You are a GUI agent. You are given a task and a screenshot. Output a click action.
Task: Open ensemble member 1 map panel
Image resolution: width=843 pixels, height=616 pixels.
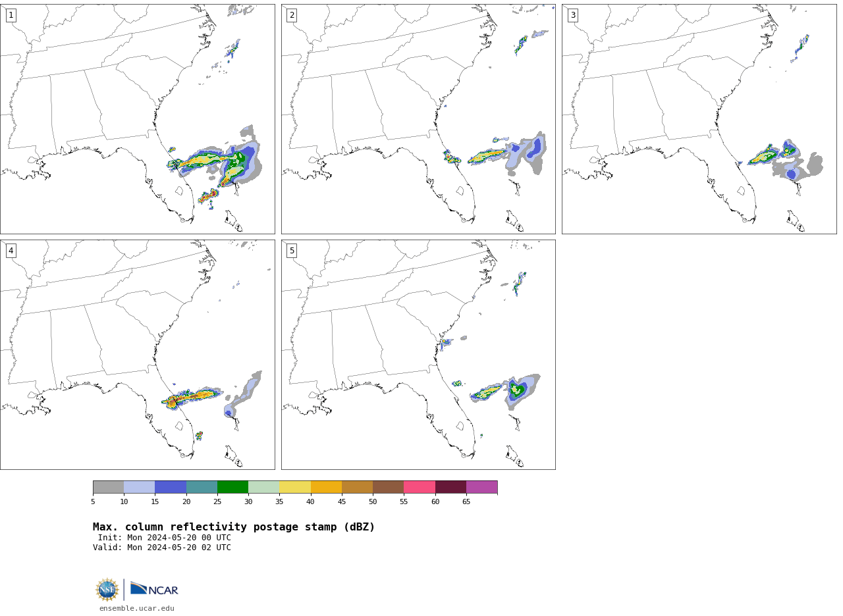[x=137, y=119]
